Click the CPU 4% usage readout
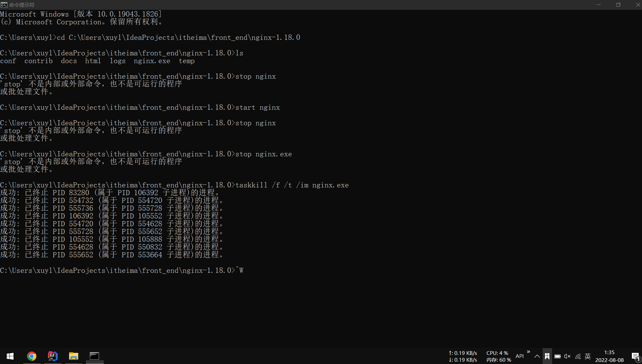The image size is (642, 364). click(497, 353)
